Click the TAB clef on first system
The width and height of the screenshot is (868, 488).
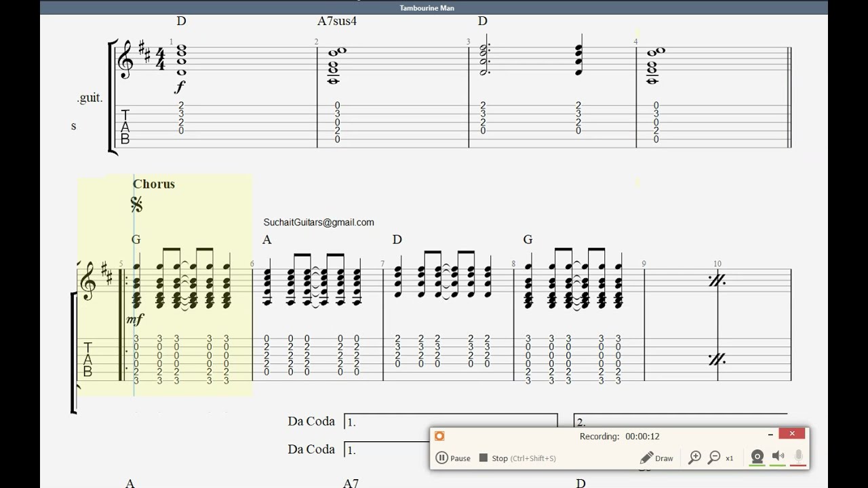(125, 127)
